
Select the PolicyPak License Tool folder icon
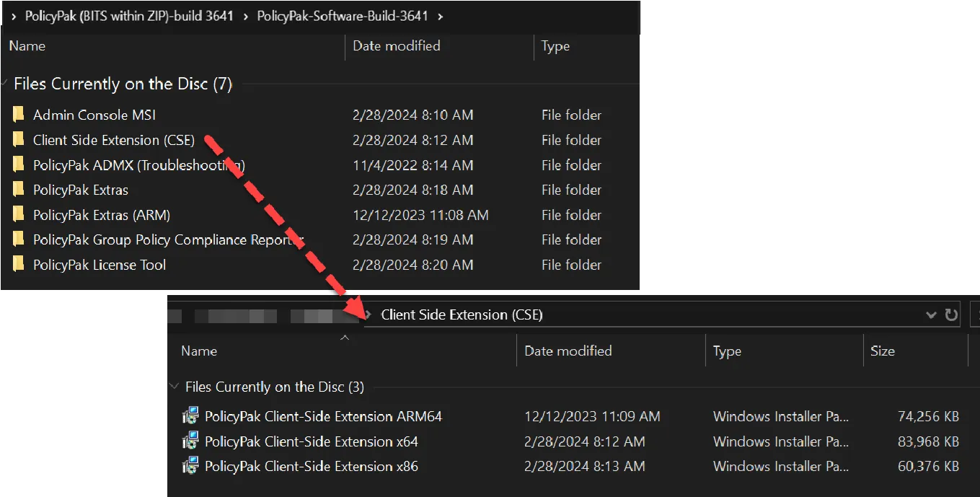[x=19, y=265]
